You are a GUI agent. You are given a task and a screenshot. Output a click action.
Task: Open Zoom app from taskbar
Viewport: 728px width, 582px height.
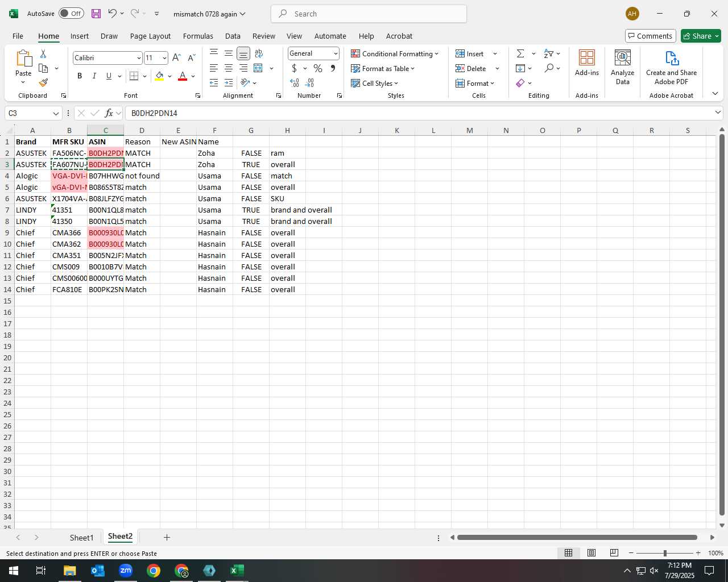tap(126, 571)
